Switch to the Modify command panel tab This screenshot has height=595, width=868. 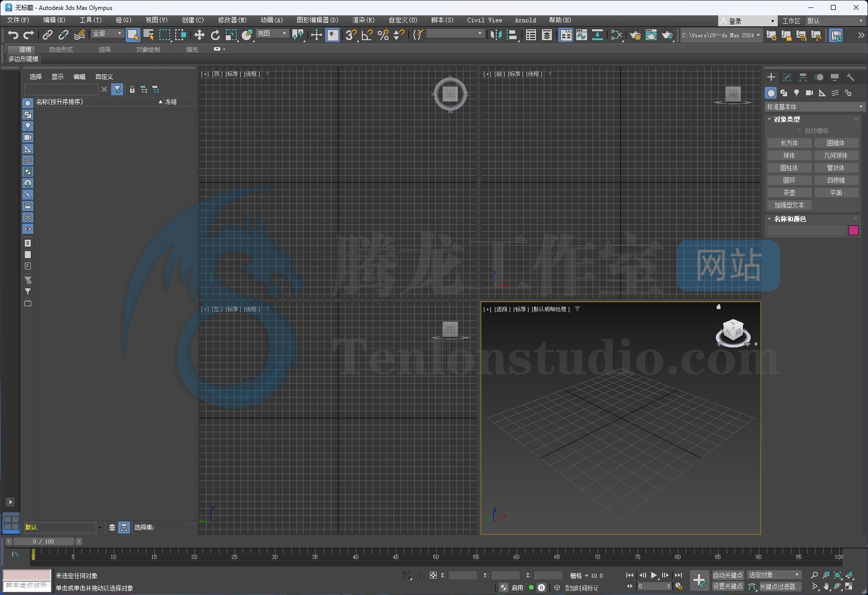pos(787,77)
